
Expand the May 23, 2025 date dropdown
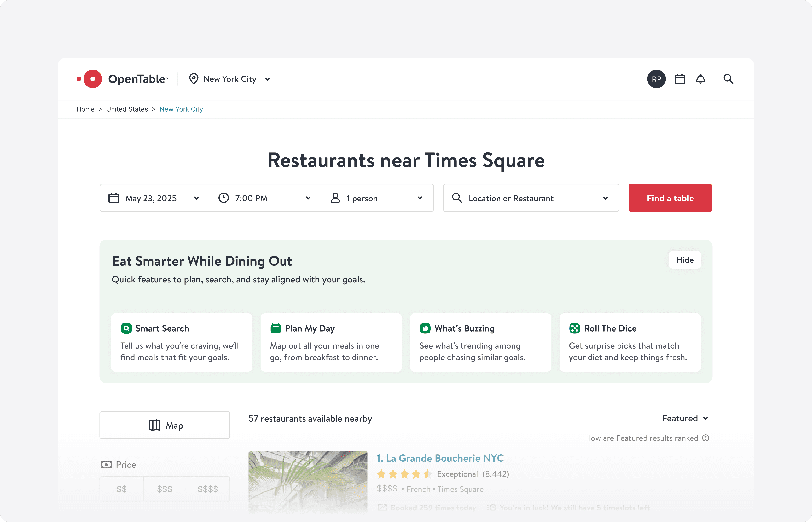155,198
